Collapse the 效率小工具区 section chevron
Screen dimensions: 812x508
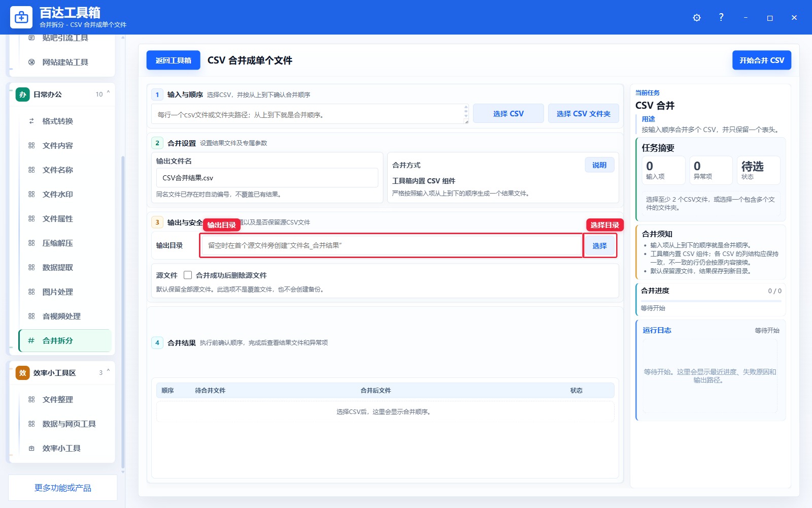[108, 371]
